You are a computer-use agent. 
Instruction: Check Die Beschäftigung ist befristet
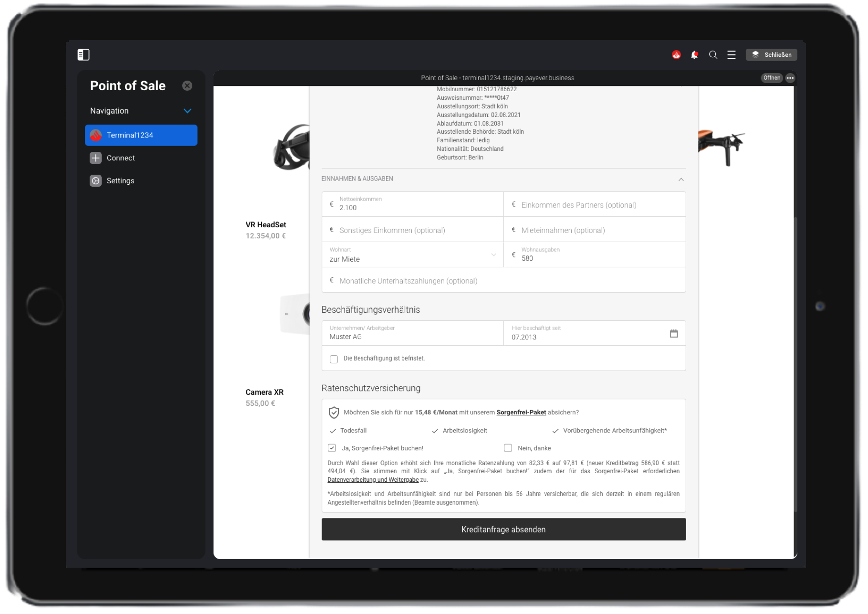tap(334, 359)
